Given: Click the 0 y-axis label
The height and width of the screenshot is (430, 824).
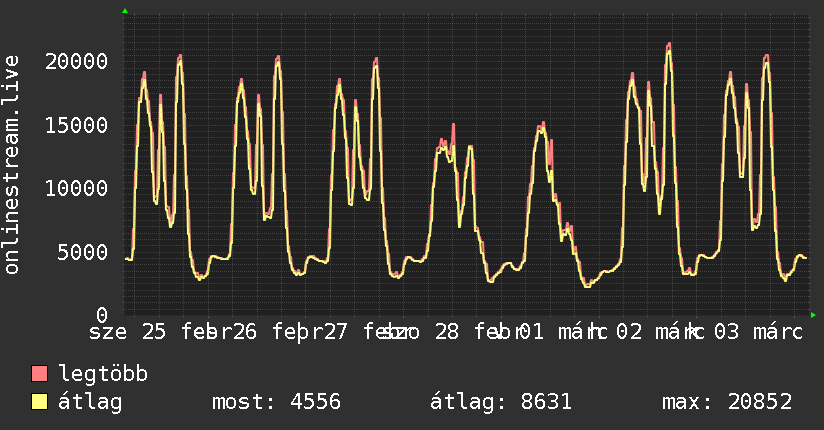Looking at the screenshot, I should point(102,315).
